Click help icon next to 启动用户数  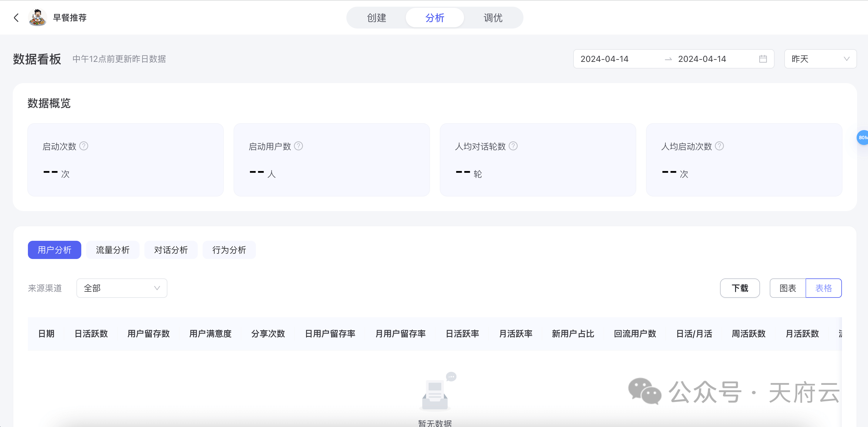(298, 146)
